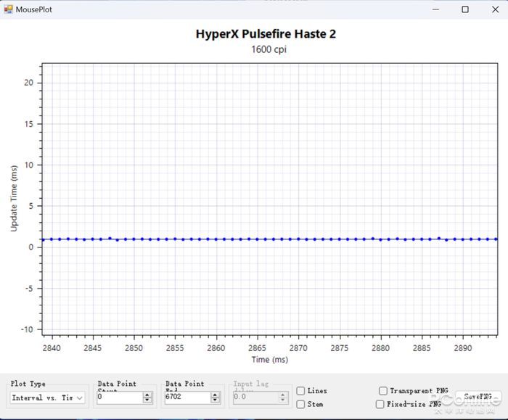Image resolution: width=508 pixels, height=420 pixels.
Task: Enable the Stem checkbox
Action: pyautogui.click(x=300, y=404)
